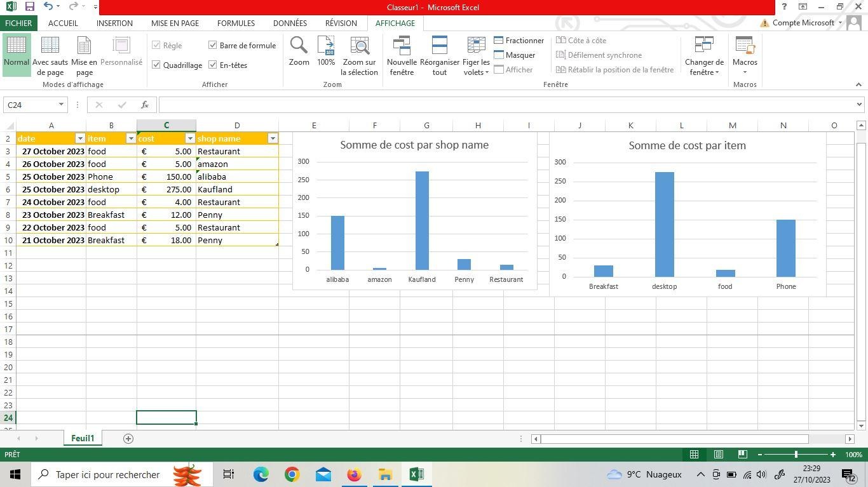Zoom in with the plus button
The height and width of the screenshot is (487, 868).
832,455
